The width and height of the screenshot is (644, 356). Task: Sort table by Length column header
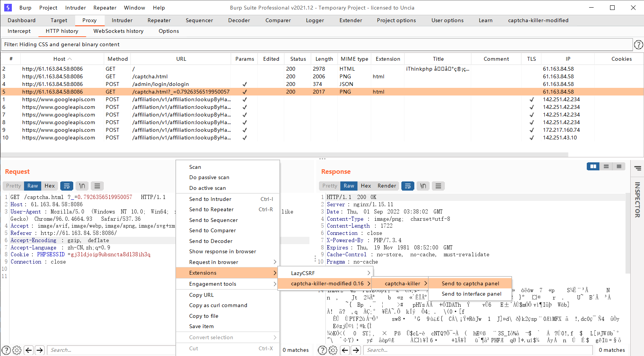324,59
